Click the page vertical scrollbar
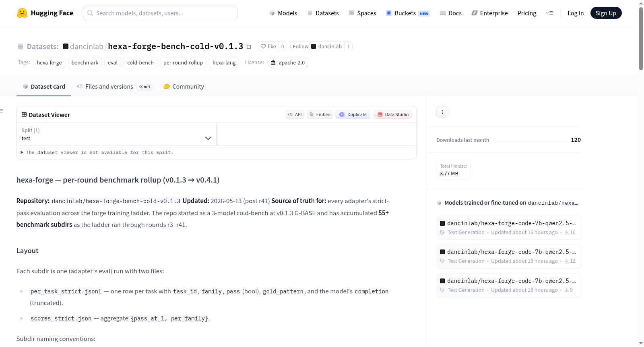Image resolution: width=644 pixels, height=347 pixels. [641, 38]
